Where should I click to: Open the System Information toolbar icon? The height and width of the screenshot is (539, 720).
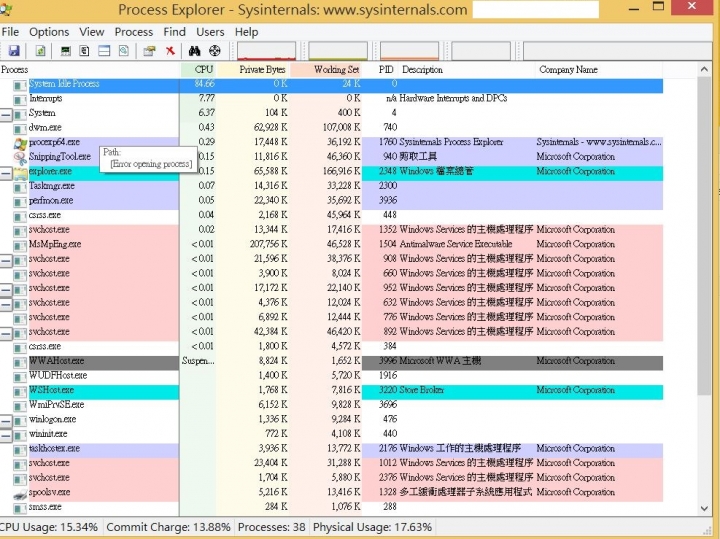click(x=66, y=51)
